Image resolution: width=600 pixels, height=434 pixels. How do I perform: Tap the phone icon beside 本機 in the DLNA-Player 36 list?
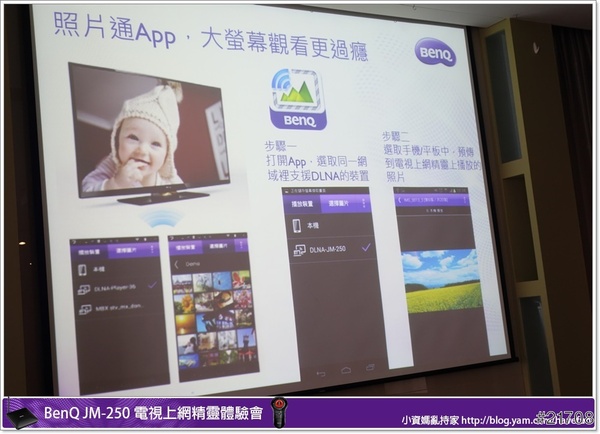click(x=82, y=270)
